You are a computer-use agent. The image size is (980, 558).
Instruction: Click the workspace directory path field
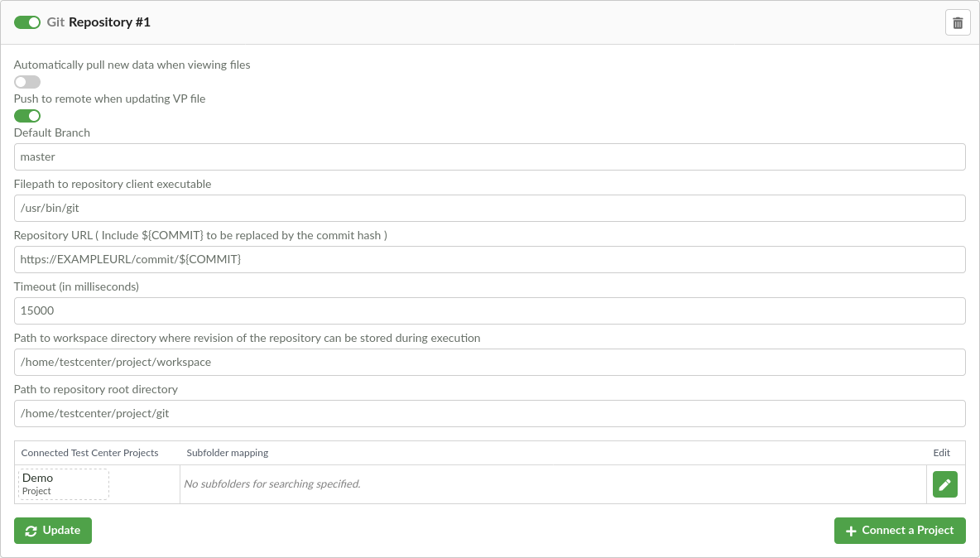(x=489, y=362)
